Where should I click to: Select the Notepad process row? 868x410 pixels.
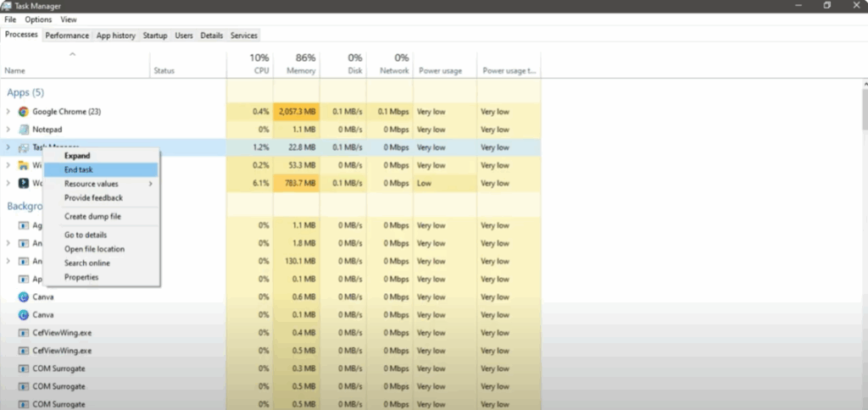pos(270,130)
